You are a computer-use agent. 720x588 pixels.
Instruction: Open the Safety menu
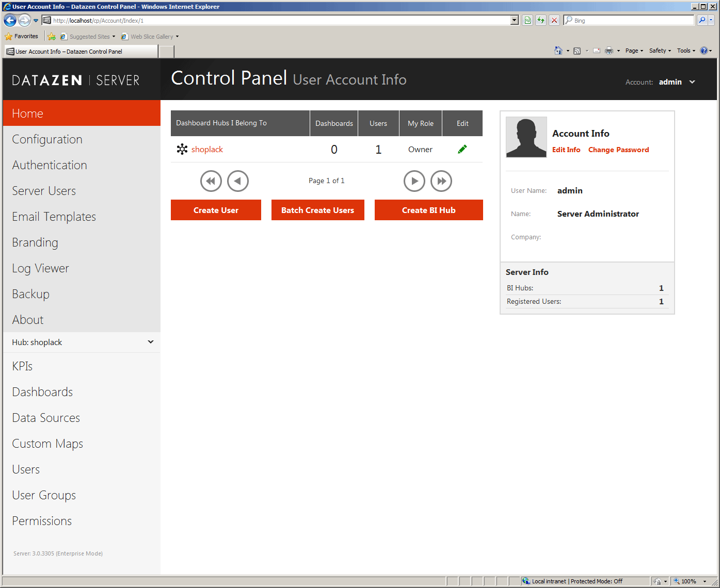[660, 51]
